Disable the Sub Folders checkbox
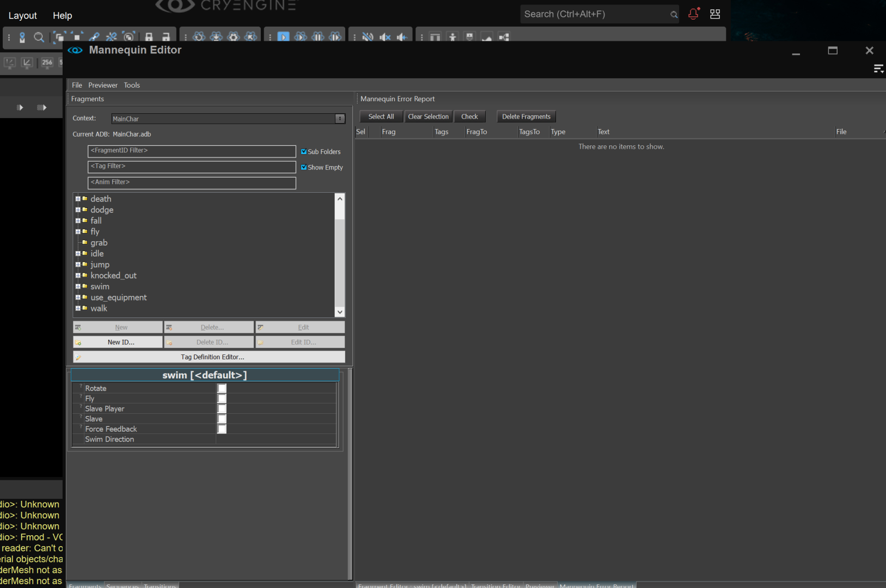Viewport: 886px width, 588px height. click(304, 152)
